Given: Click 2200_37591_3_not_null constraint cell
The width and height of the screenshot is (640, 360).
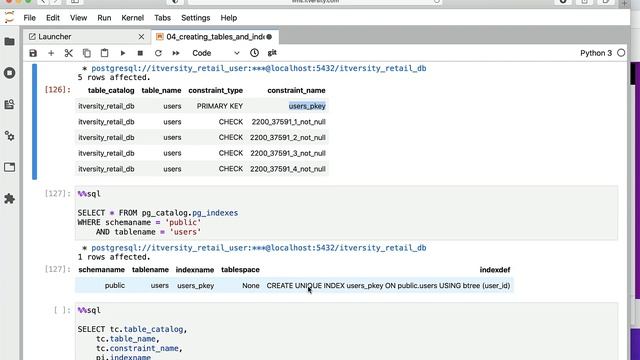Looking at the screenshot, I should 288,153.
